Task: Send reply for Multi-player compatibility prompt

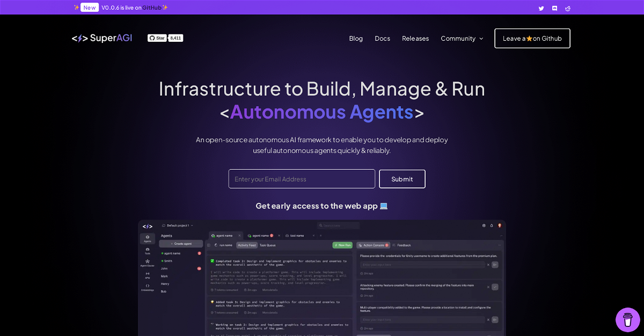Action: (495, 320)
